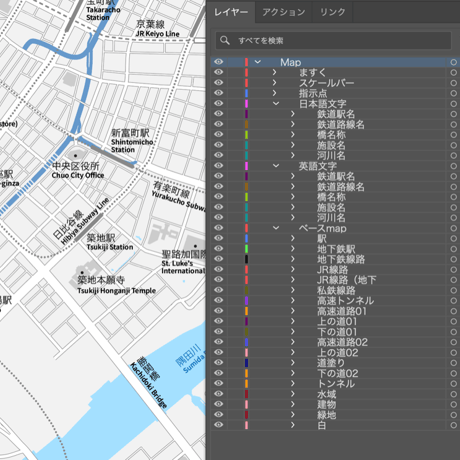The image size is (460, 460).
Task: Click target circle of 白 layer
Action: tap(453, 425)
